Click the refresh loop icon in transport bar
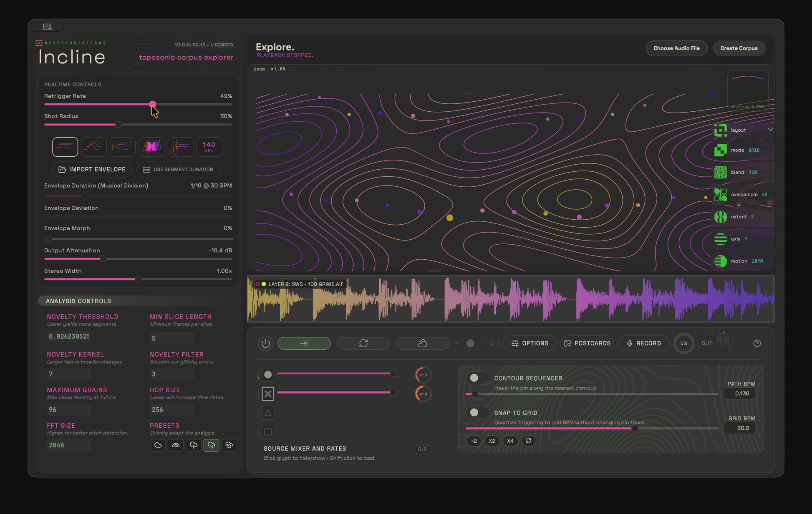Viewport: 812px width, 514px height. 363,343
